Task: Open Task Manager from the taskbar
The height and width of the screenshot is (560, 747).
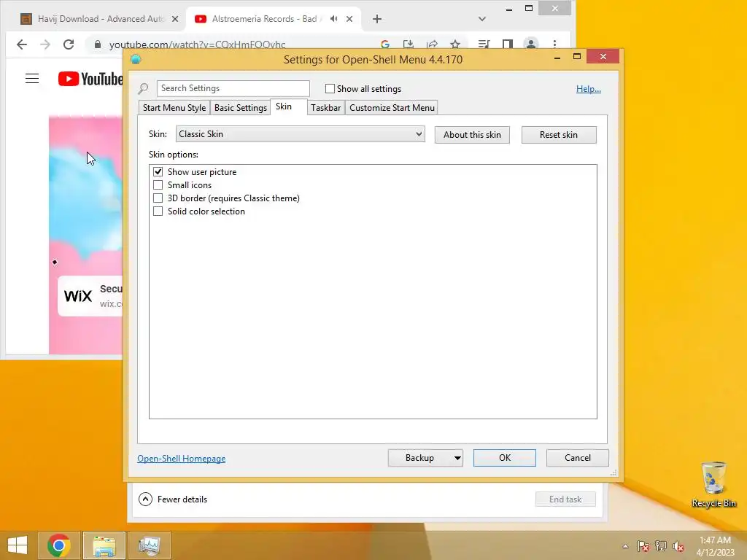Action: point(149,545)
